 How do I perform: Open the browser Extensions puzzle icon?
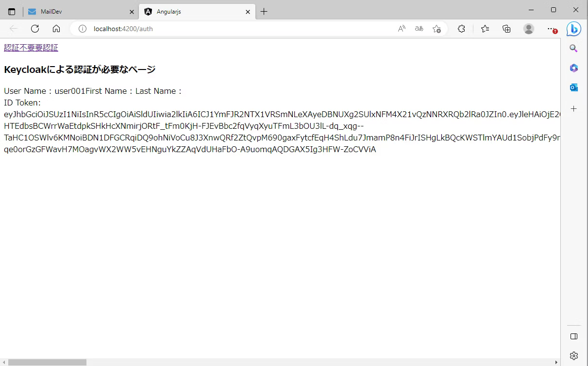(x=462, y=29)
